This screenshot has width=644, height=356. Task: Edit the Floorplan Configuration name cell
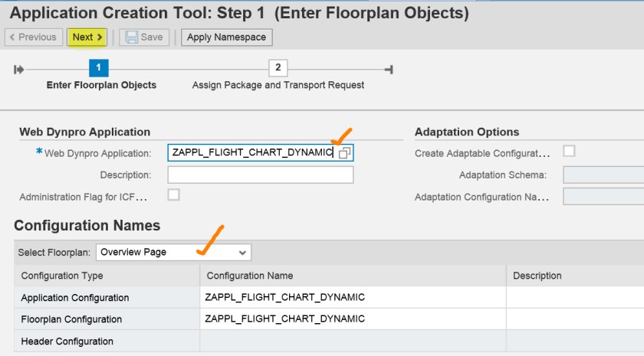tap(352, 319)
